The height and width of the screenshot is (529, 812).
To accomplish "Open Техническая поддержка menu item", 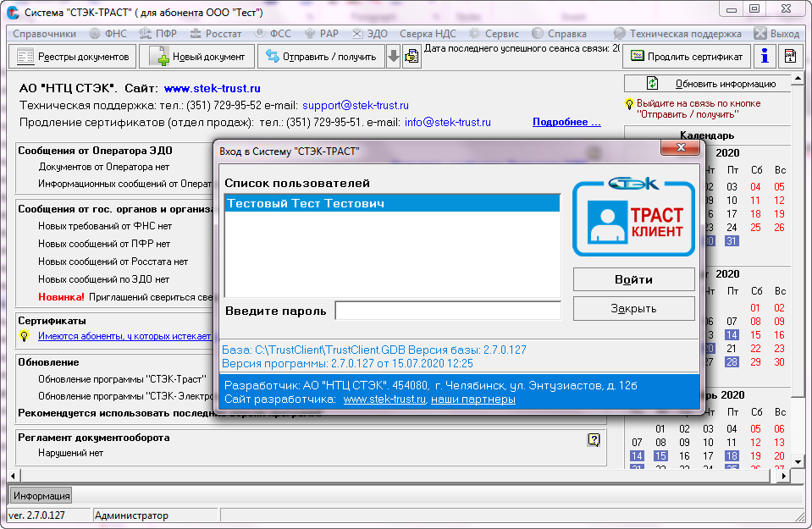I will point(677,34).
